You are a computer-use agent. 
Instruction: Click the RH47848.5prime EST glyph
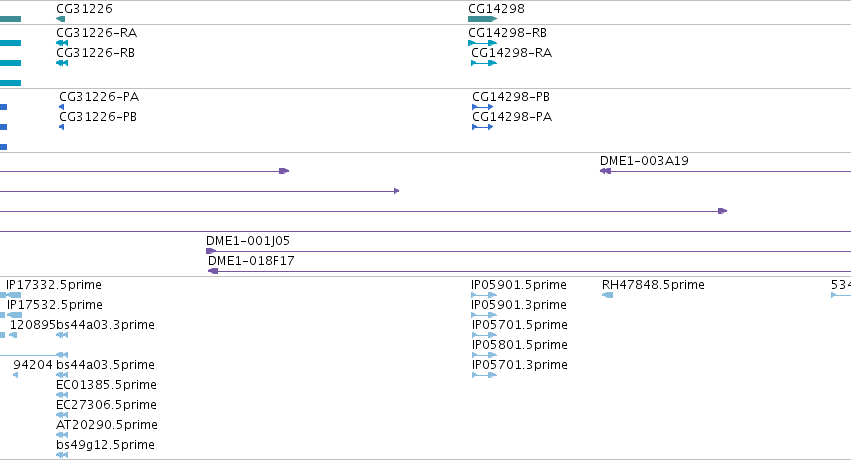[608, 295]
